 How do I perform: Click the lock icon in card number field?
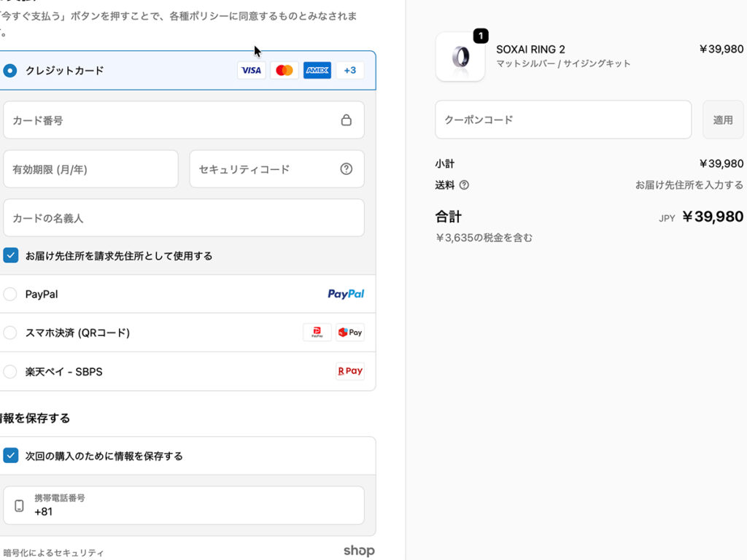(x=347, y=120)
